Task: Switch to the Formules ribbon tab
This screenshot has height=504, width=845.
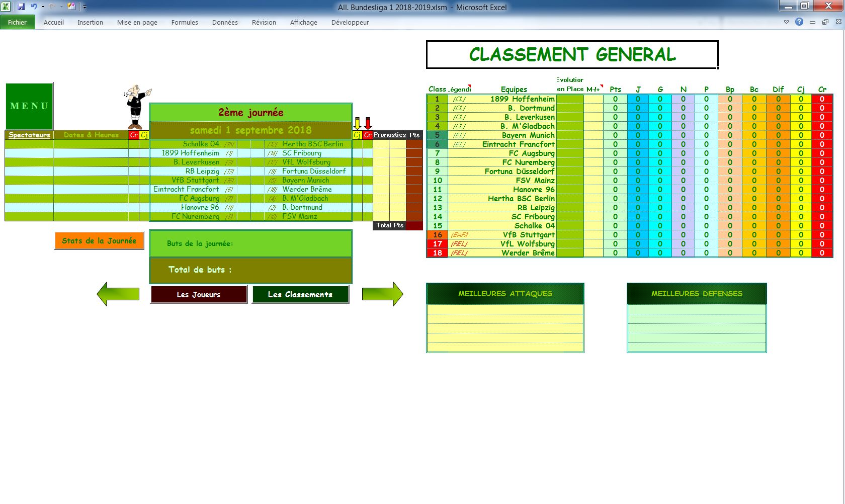Action: [x=185, y=22]
